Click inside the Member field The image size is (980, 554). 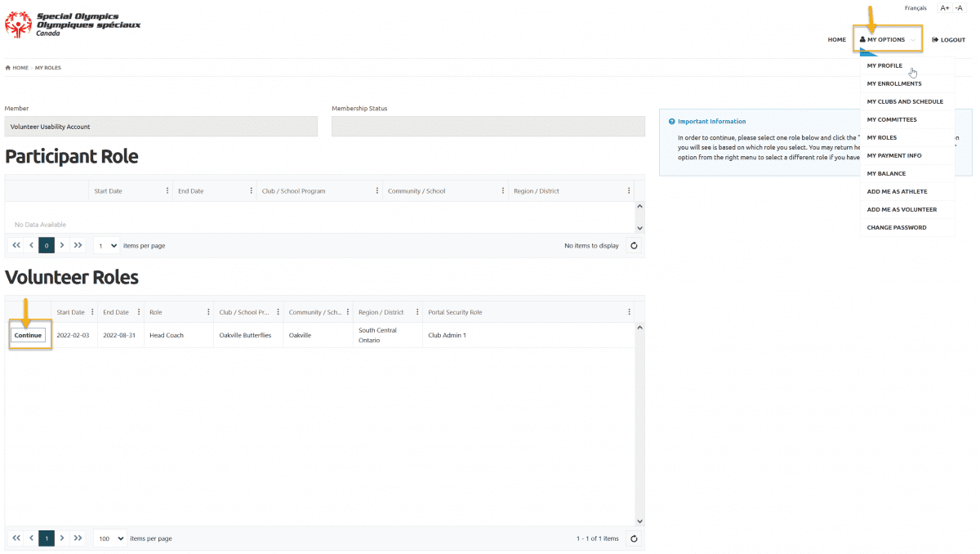pyautogui.click(x=161, y=125)
